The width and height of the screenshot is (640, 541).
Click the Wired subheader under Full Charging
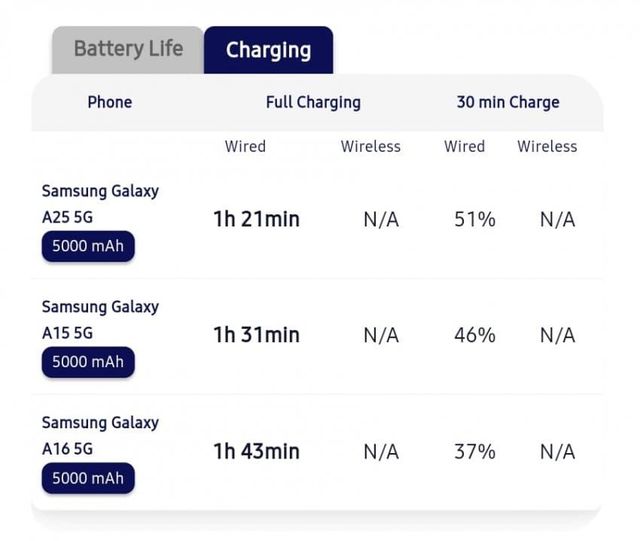[x=245, y=146]
